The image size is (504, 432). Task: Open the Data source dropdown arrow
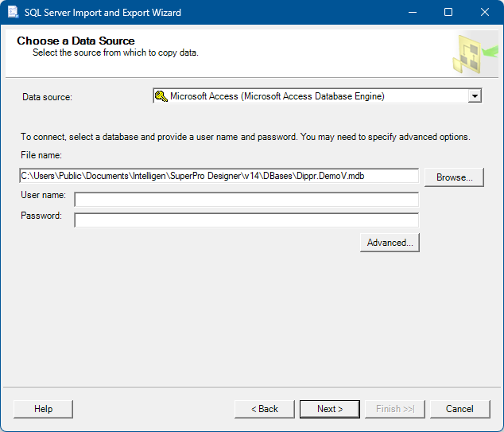pyautogui.click(x=475, y=96)
